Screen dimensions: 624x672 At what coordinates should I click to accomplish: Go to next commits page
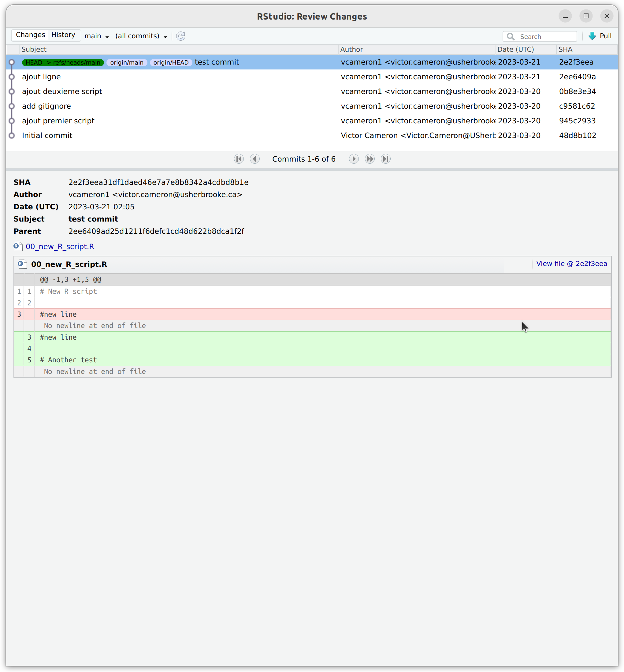point(354,159)
